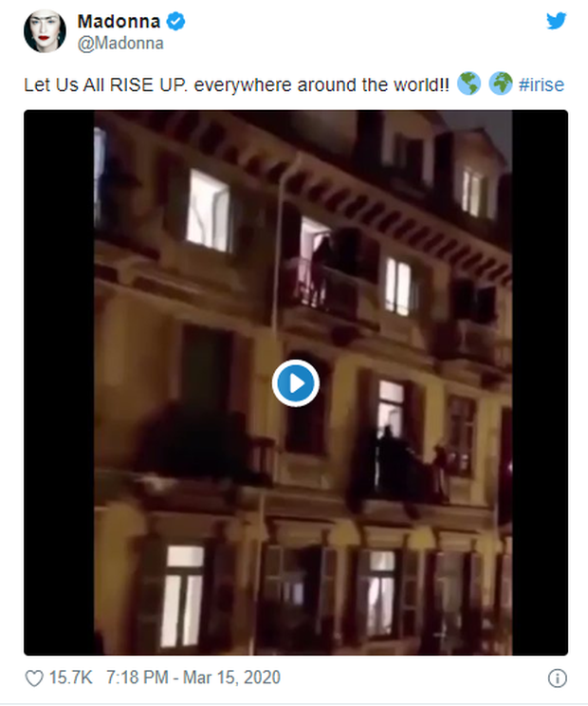Click the left black bar of the video

pyautogui.click(x=59, y=382)
